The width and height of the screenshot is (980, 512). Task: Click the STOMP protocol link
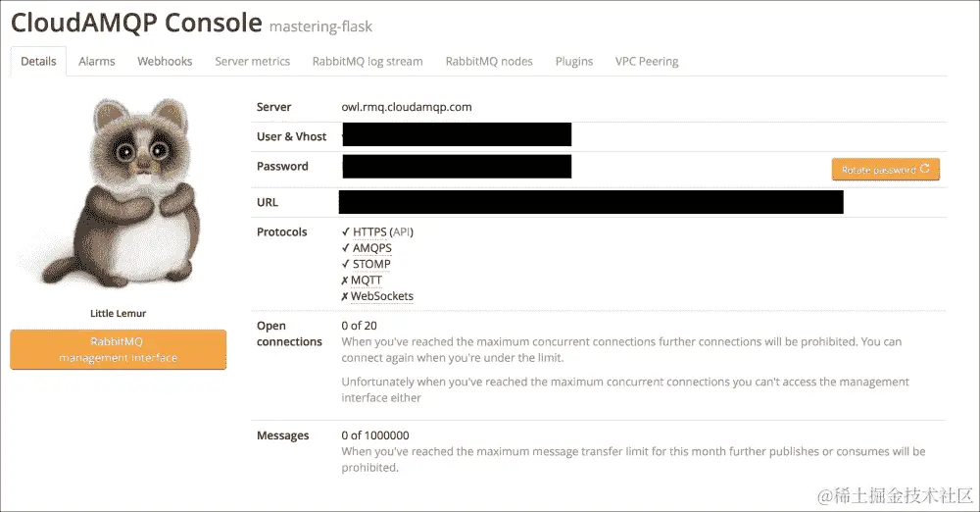pos(371,264)
